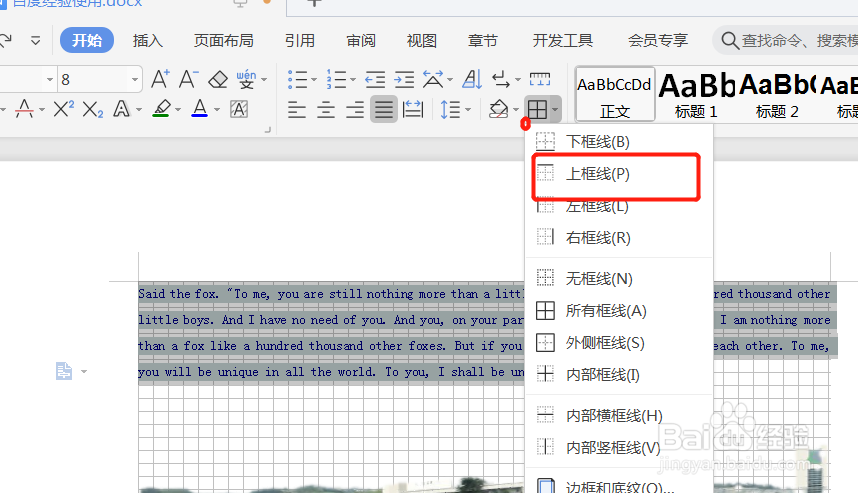This screenshot has width=858, height=493.
Task: Toggle subscript X₂ formatting
Action: coord(92,109)
